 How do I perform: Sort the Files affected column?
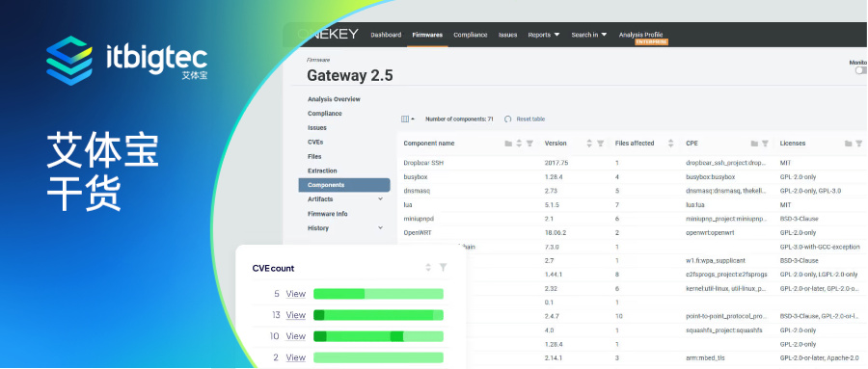(671, 144)
